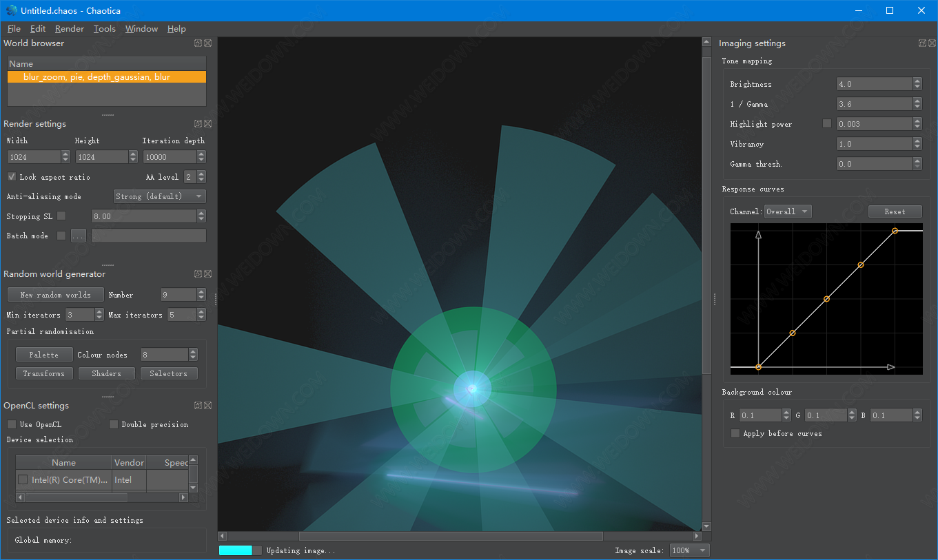Close the Render settings panel
Image resolution: width=938 pixels, height=560 pixels.
(x=208, y=123)
